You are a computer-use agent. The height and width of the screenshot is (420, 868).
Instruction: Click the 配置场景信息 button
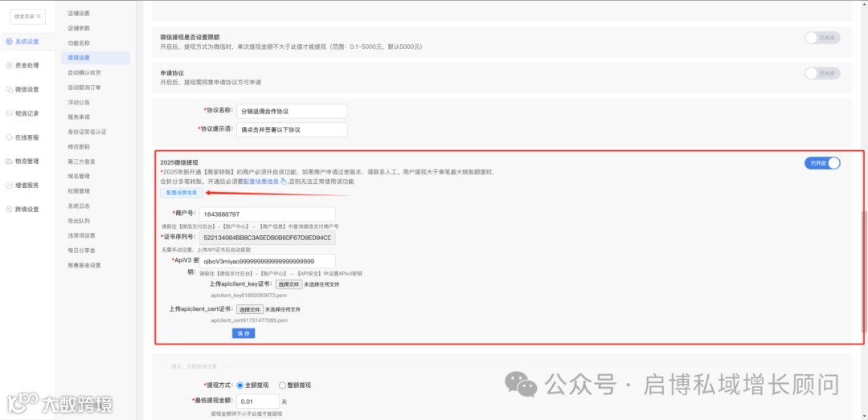point(182,193)
